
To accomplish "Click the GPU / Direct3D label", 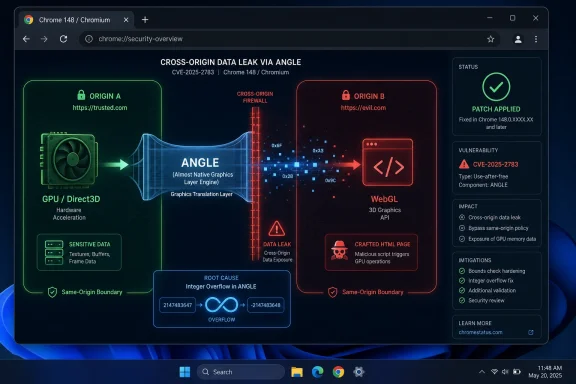I will click(71, 199).
